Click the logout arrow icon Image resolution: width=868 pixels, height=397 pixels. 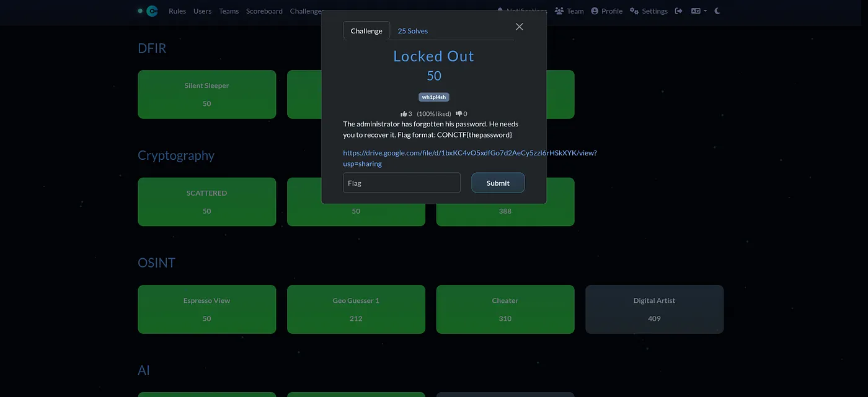click(x=679, y=11)
